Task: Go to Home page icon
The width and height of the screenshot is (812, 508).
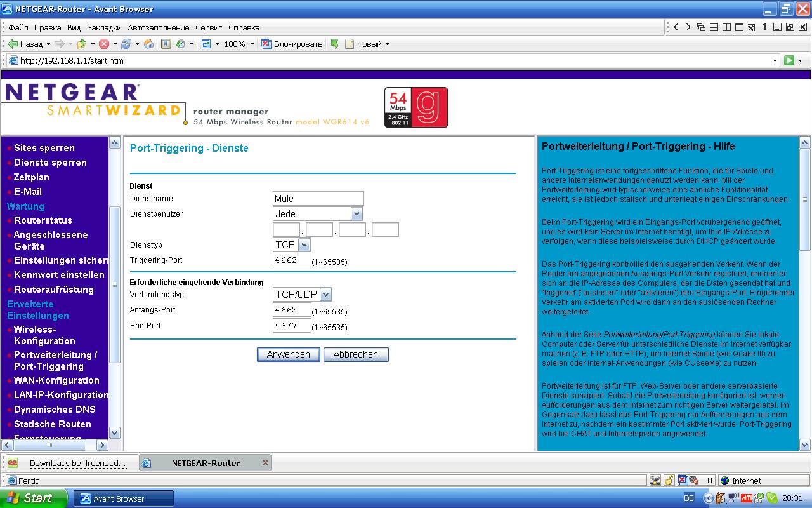Action: coord(148,44)
